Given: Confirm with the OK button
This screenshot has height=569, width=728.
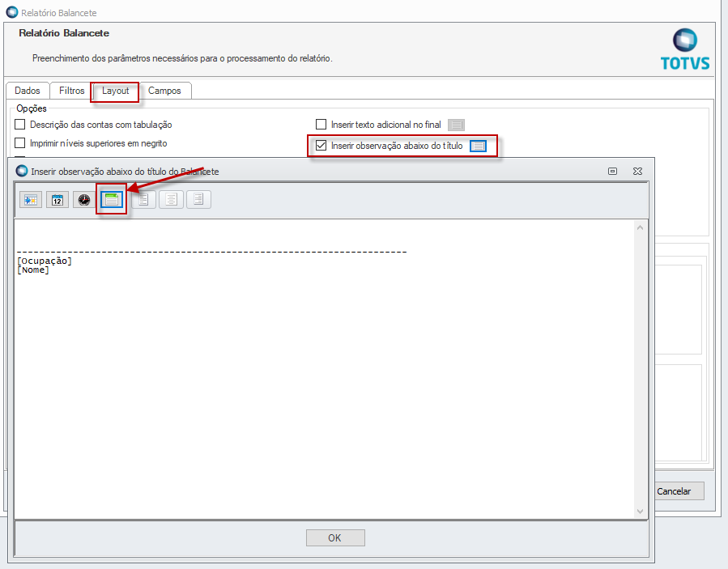Looking at the screenshot, I should click(x=335, y=538).
